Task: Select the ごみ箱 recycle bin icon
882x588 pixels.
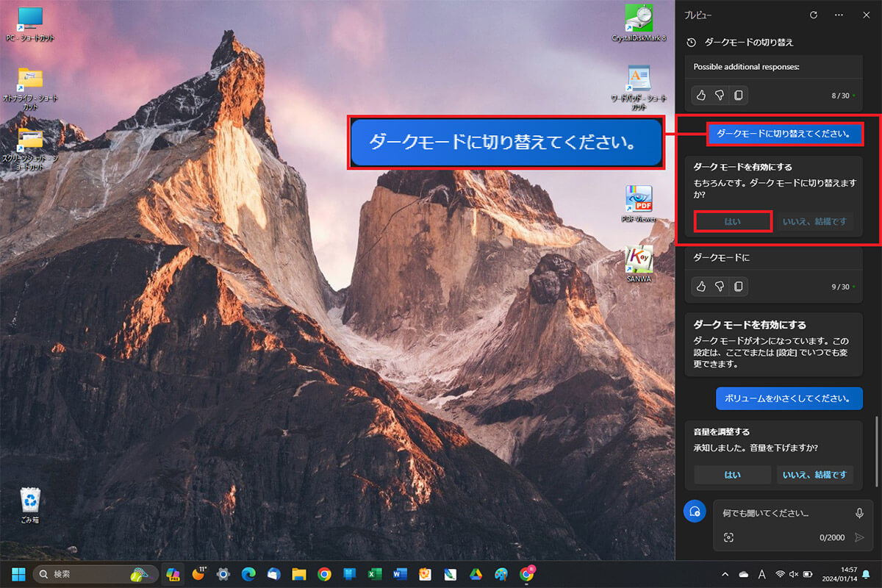Action: tap(30, 505)
